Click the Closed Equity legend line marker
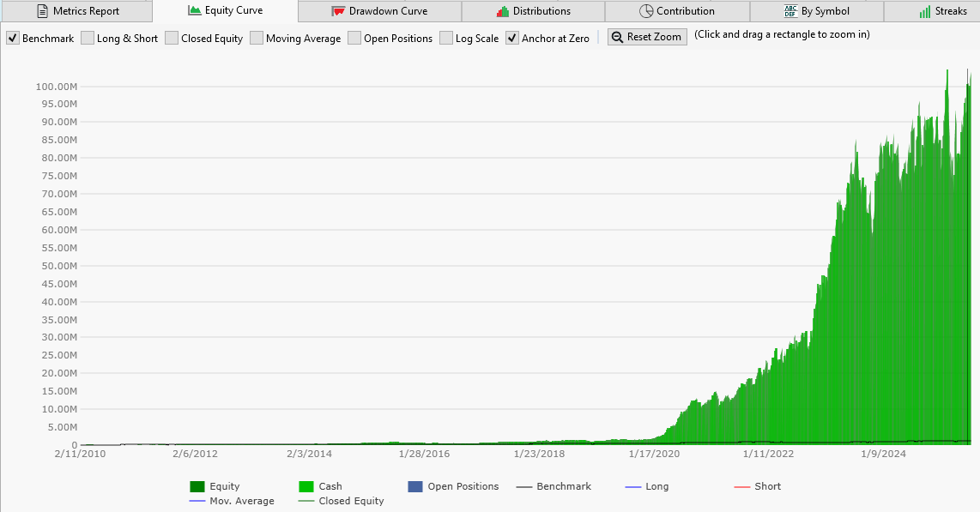The height and width of the screenshot is (512, 980). click(x=306, y=501)
